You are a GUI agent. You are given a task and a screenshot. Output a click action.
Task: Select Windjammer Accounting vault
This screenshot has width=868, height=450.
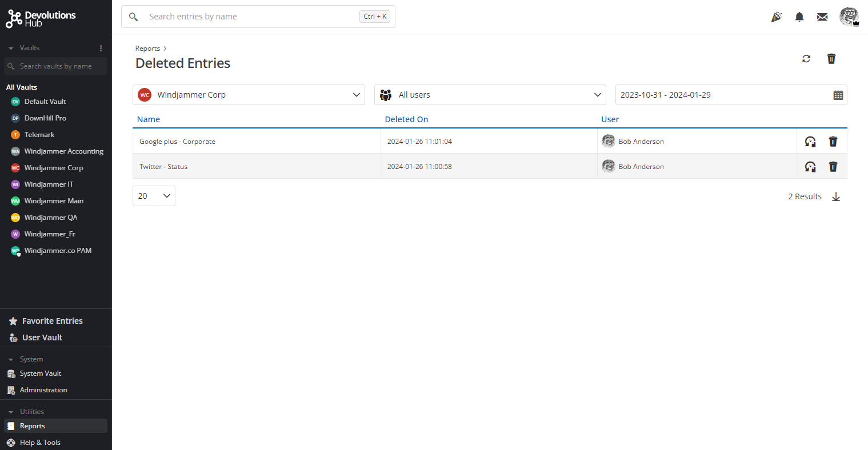point(64,151)
